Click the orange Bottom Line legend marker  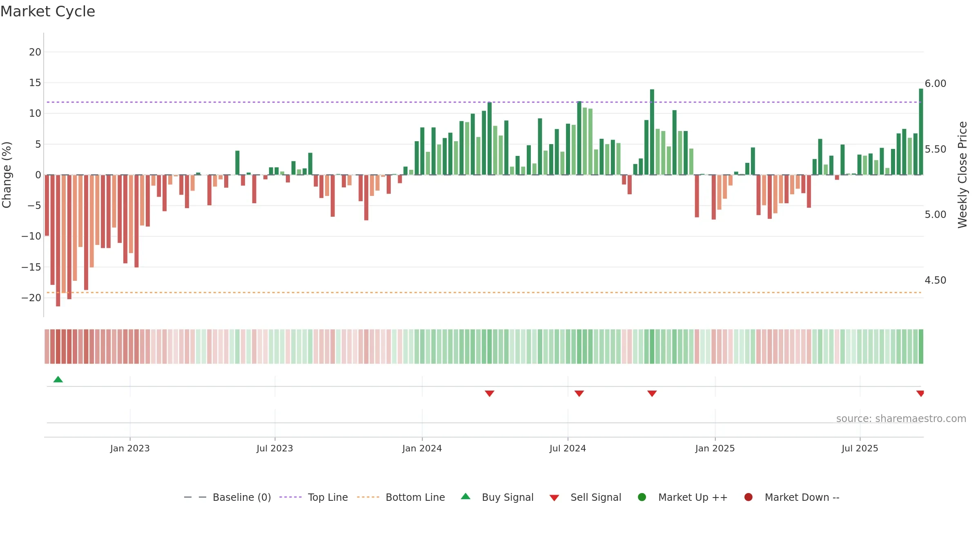368,497
